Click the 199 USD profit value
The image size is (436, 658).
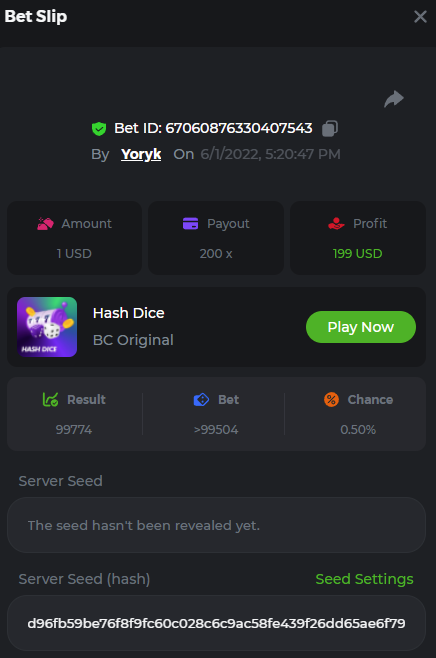358,253
